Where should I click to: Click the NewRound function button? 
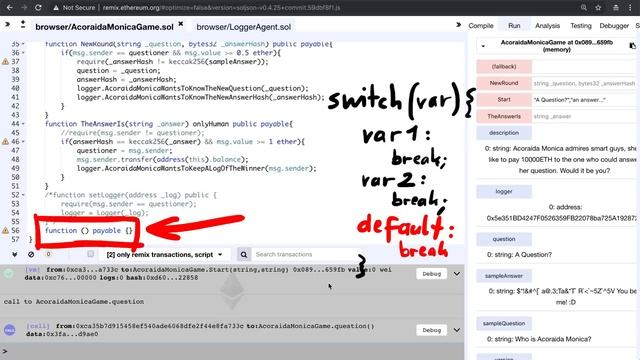point(504,83)
